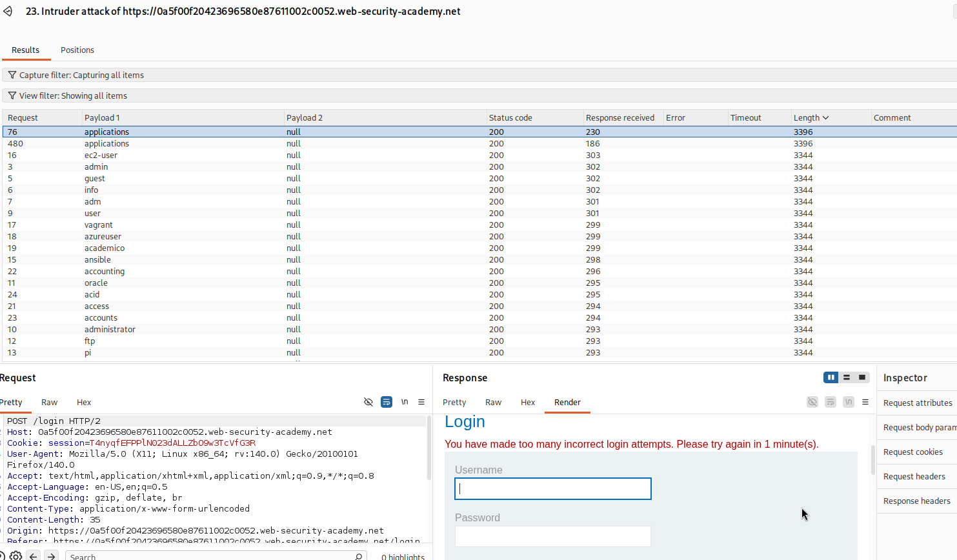This screenshot has height=560, width=957.
Task: Select the administrator result row
Action: (x=479, y=329)
